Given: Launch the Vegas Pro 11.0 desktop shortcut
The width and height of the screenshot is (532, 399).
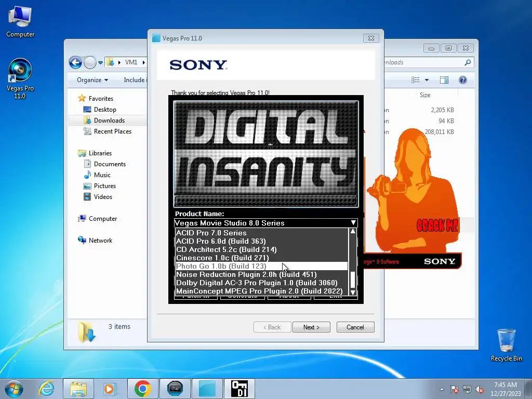Looking at the screenshot, I should (20, 79).
